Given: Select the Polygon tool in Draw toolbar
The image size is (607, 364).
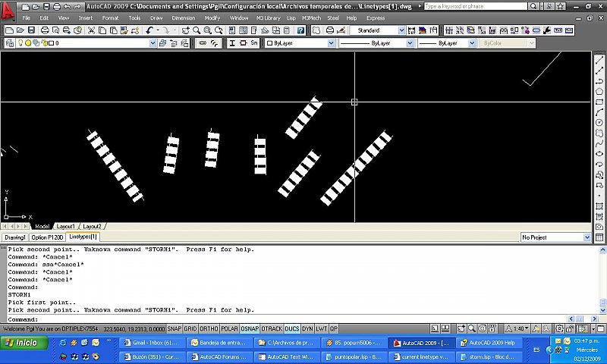Looking at the screenshot, I should point(599,91).
